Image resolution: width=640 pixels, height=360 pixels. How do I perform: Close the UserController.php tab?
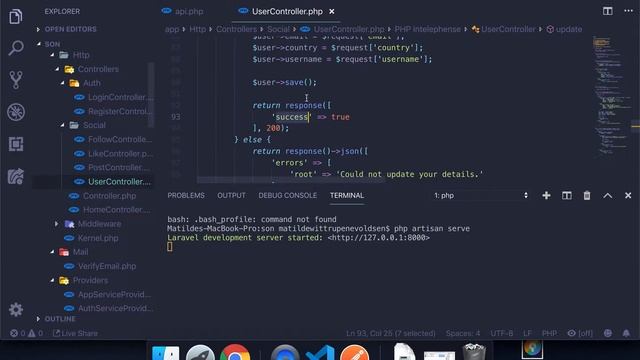pos(332,11)
